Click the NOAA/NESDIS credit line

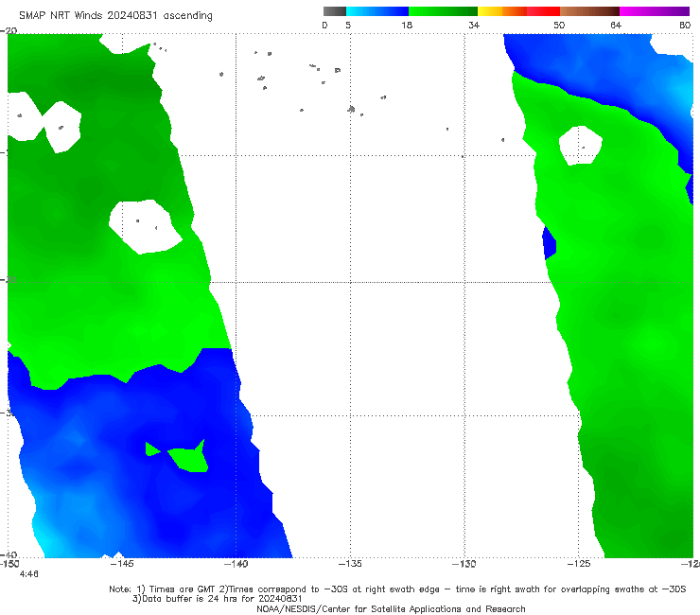[391, 609]
